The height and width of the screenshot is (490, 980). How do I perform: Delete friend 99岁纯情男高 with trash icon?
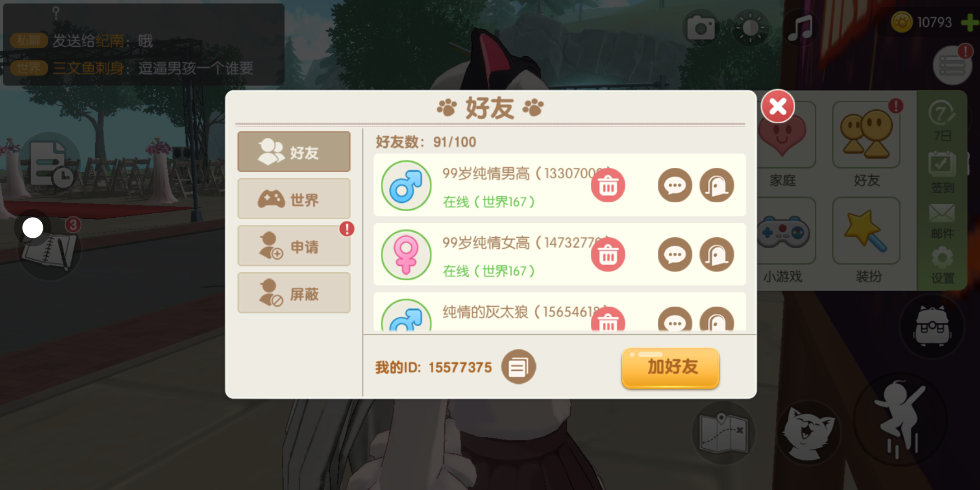[x=608, y=186]
